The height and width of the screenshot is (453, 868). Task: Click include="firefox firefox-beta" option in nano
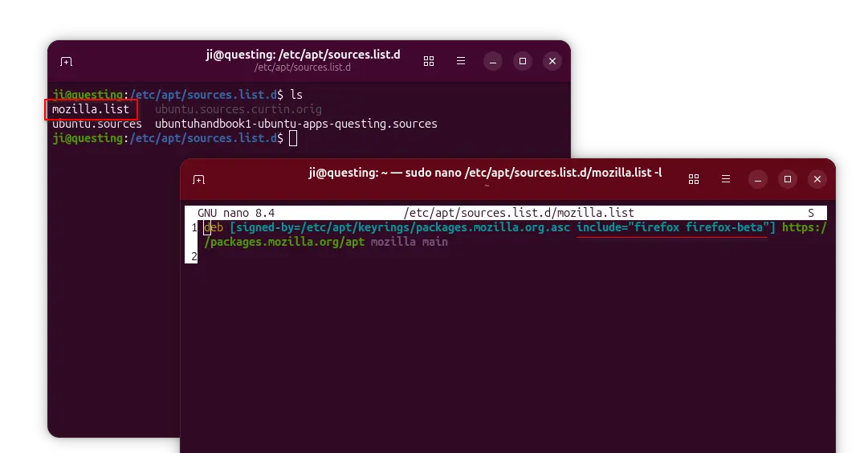coord(673,227)
